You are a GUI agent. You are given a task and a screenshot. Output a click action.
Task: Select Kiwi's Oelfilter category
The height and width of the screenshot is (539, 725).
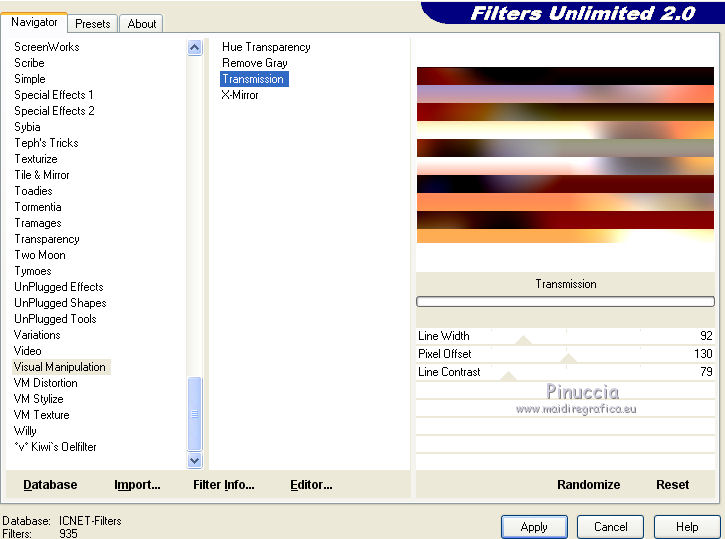(55, 447)
